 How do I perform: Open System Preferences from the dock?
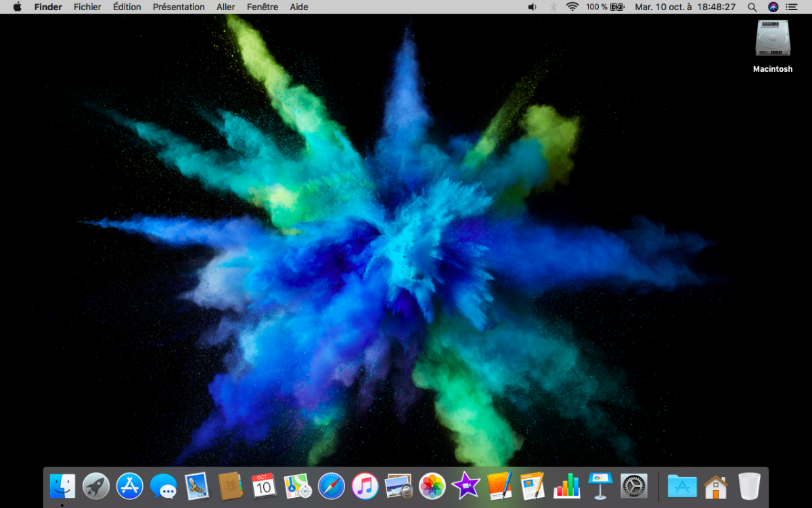[x=634, y=486]
